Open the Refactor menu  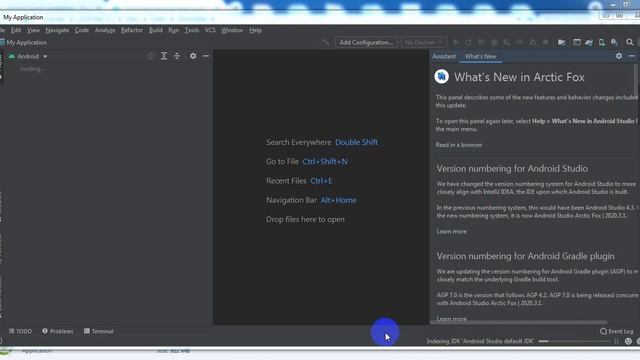pos(132,30)
